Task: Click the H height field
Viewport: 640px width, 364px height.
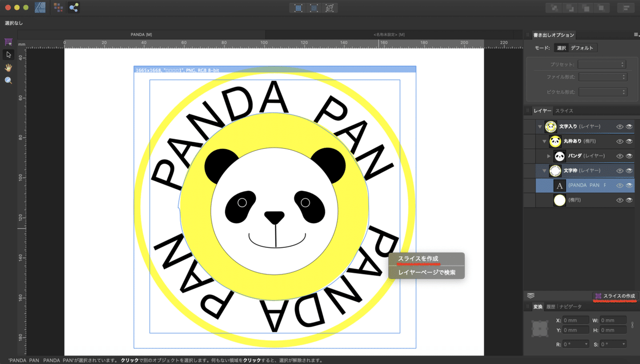Action: pyautogui.click(x=613, y=330)
